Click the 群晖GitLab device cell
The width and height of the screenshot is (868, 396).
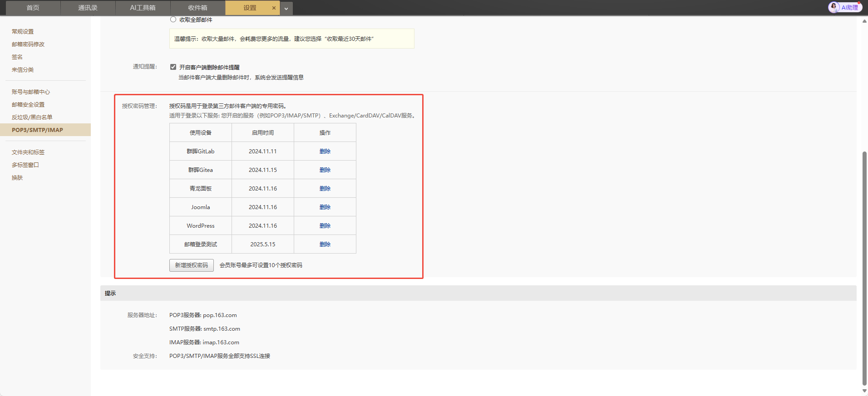pyautogui.click(x=201, y=152)
